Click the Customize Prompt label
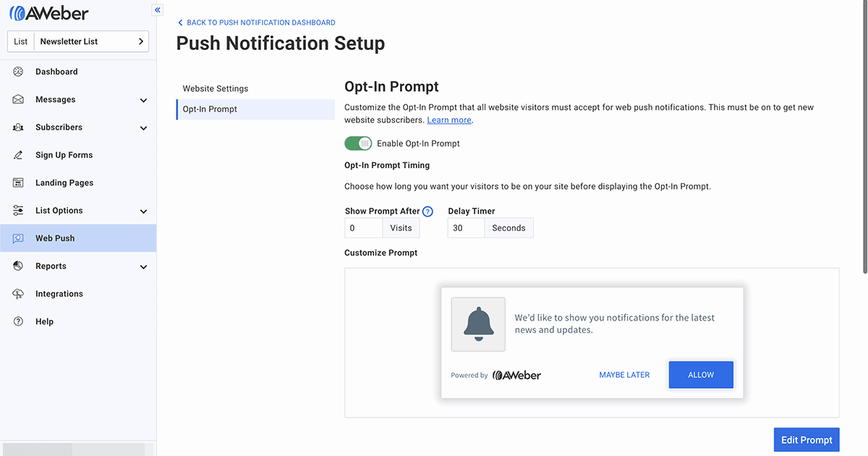Viewport: 868px width, 456px height. [381, 253]
